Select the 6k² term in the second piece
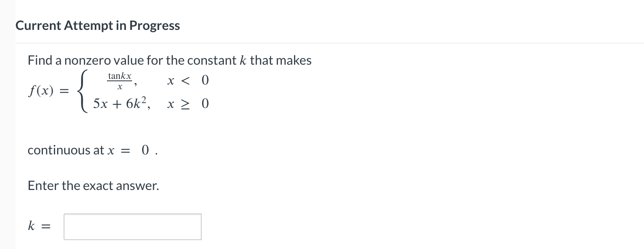644x249 pixels. 135,103
